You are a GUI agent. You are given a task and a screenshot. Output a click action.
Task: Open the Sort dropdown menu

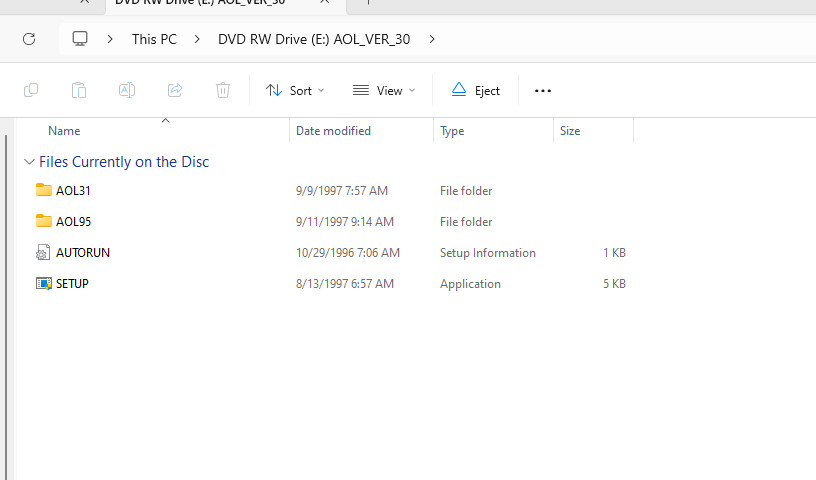point(295,90)
